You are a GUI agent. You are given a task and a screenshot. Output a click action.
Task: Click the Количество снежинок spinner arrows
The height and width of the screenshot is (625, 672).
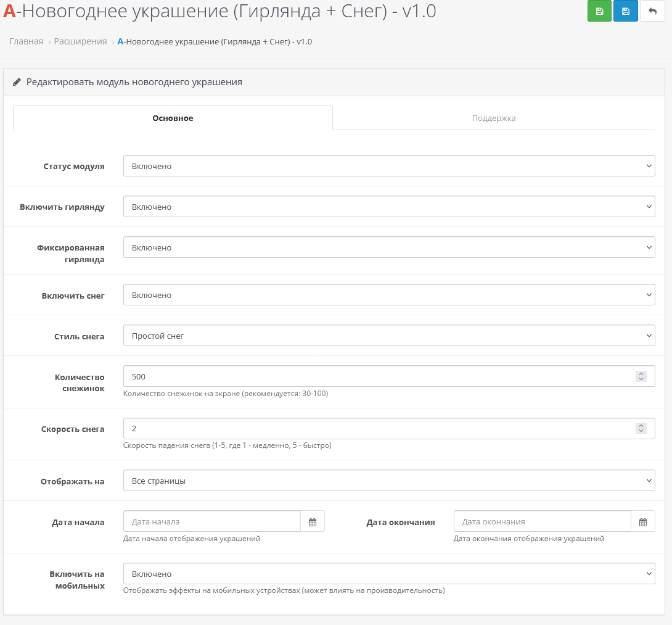click(x=641, y=376)
